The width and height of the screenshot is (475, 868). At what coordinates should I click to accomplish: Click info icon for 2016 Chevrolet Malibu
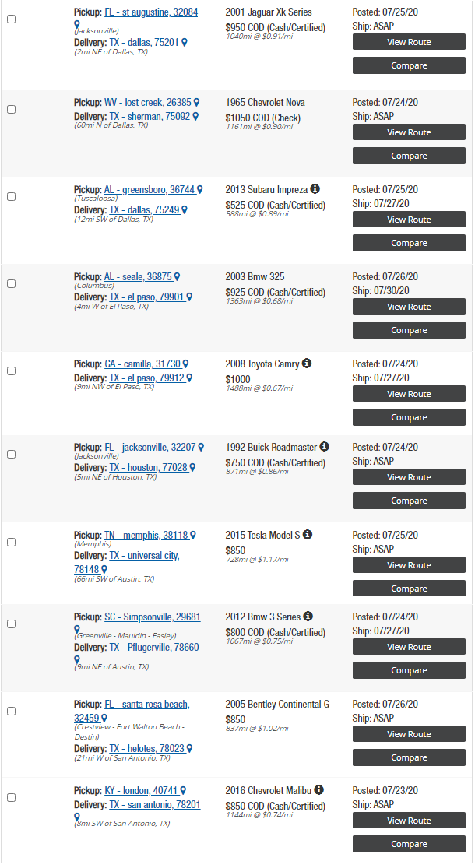[318, 790]
